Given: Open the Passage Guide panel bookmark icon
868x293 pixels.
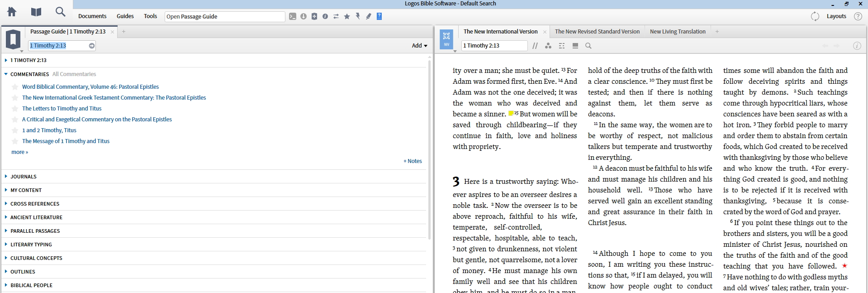Looking at the screenshot, I should [x=13, y=39].
